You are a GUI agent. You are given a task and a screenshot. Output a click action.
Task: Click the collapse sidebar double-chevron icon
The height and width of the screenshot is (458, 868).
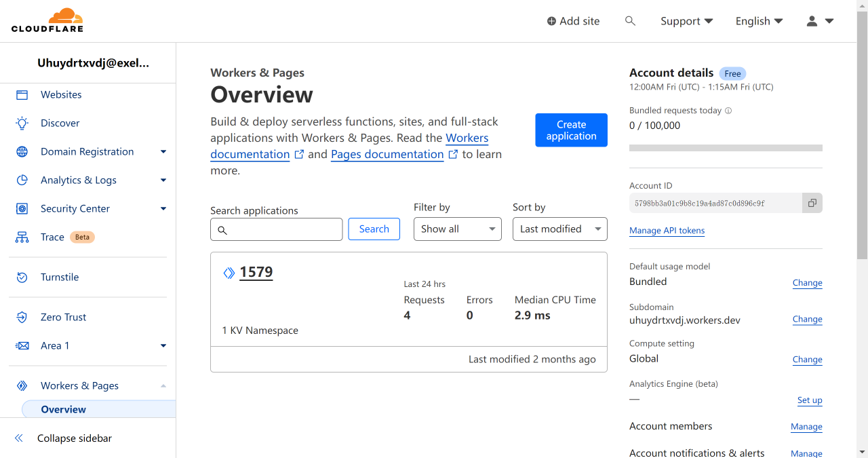pyautogui.click(x=19, y=438)
